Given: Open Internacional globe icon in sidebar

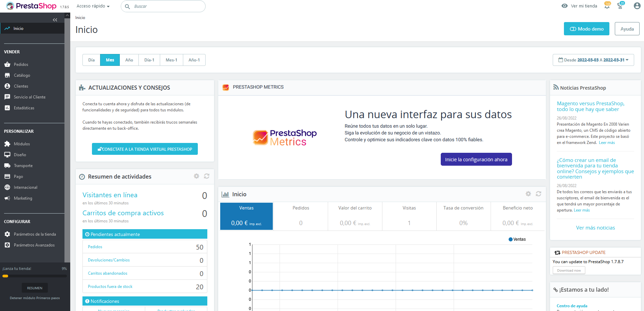Looking at the screenshot, I should tap(7, 187).
